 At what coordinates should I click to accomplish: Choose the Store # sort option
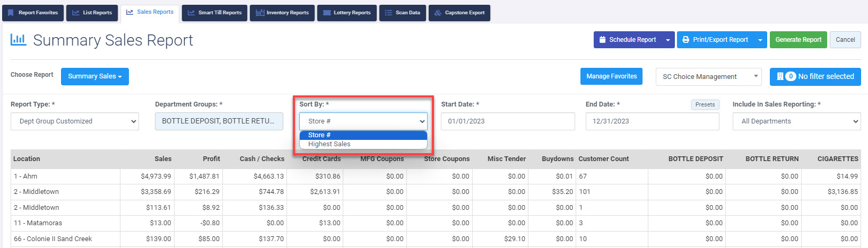(363, 135)
